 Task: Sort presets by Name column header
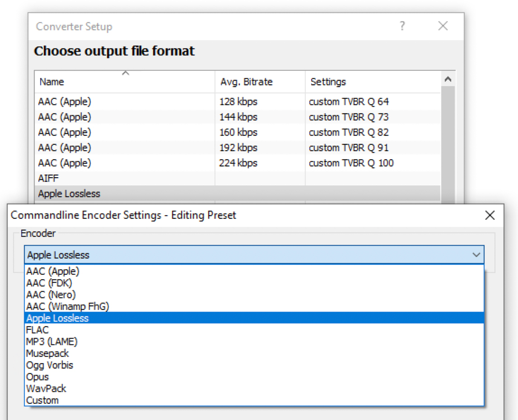(x=125, y=82)
